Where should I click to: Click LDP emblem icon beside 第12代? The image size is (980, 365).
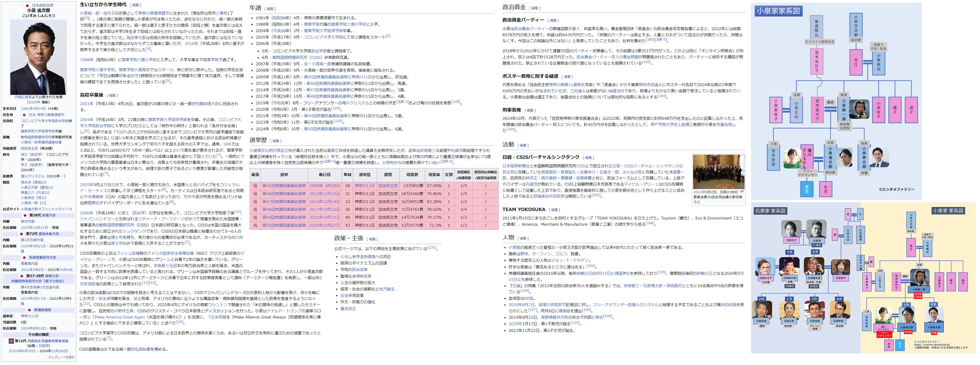click(11, 341)
